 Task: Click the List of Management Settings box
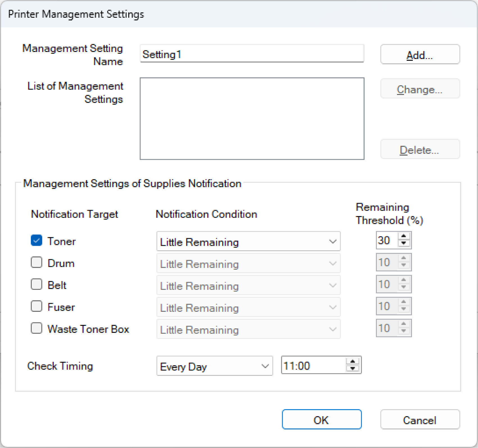[x=252, y=119]
